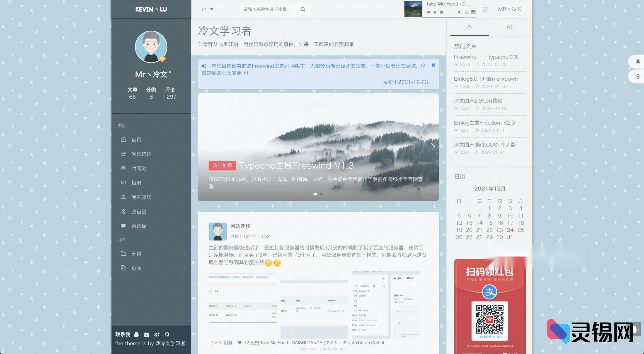Open the article 'Emlog6.0.1开启markdown'
Image resolution: width=644 pixels, height=354 pixels.
486,79
